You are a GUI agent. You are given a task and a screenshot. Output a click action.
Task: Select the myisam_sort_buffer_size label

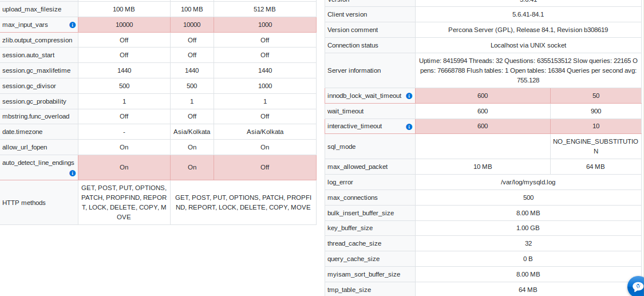(364, 274)
